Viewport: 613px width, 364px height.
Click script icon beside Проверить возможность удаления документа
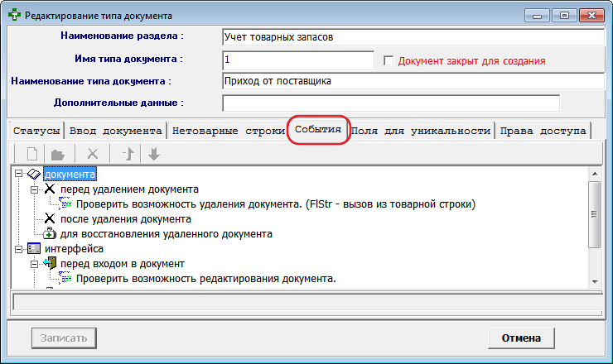pos(65,204)
